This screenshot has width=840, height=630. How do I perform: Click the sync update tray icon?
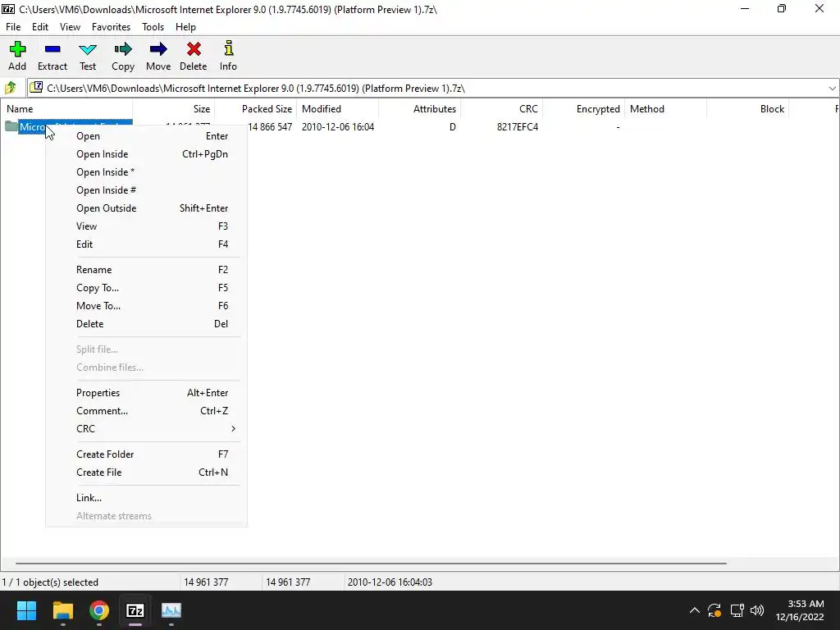point(714,610)
